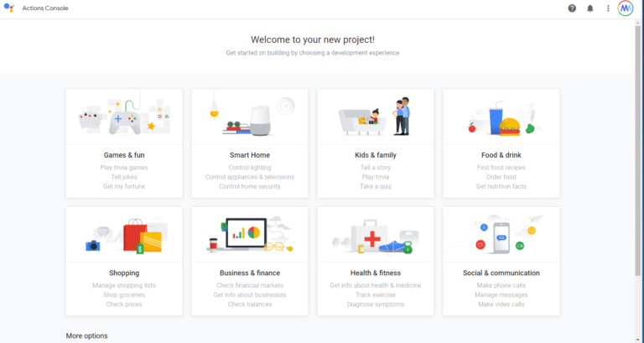Click 'Order food' text
The image size is (644, 343).
pos(501,177)
